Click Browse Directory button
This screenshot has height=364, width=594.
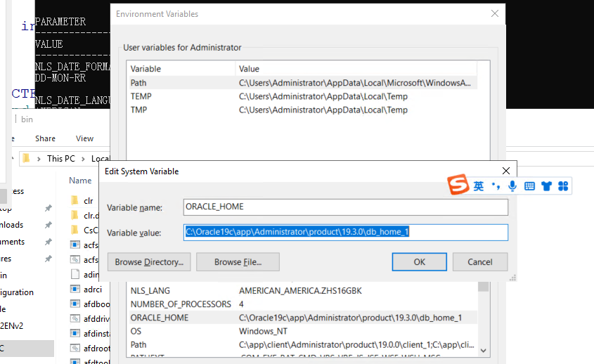click(148, 262)
